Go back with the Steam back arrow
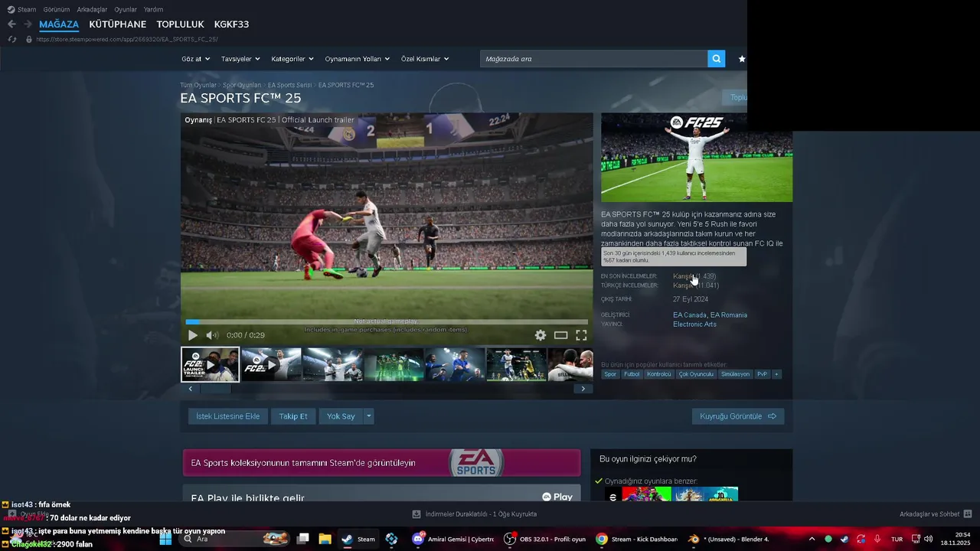The width and height of the screenshot is (980, 551). (x=11, y=24)
